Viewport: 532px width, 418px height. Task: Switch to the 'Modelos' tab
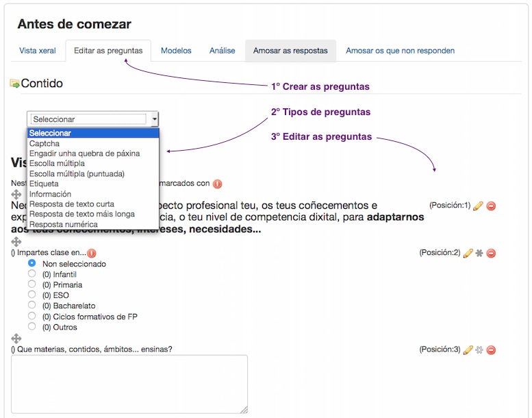176,51
